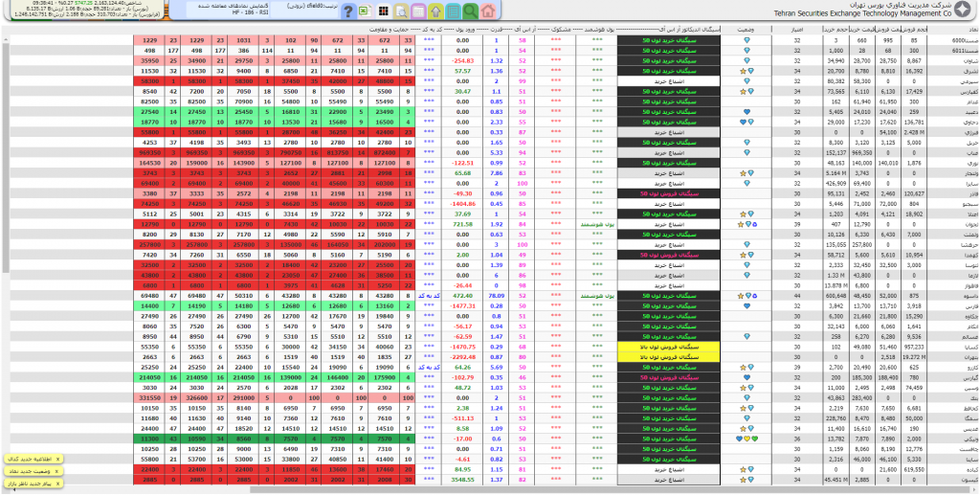The image size is (980, 495).
Task: Click diamond icon in first table row
Action: (x=746, y=40)
